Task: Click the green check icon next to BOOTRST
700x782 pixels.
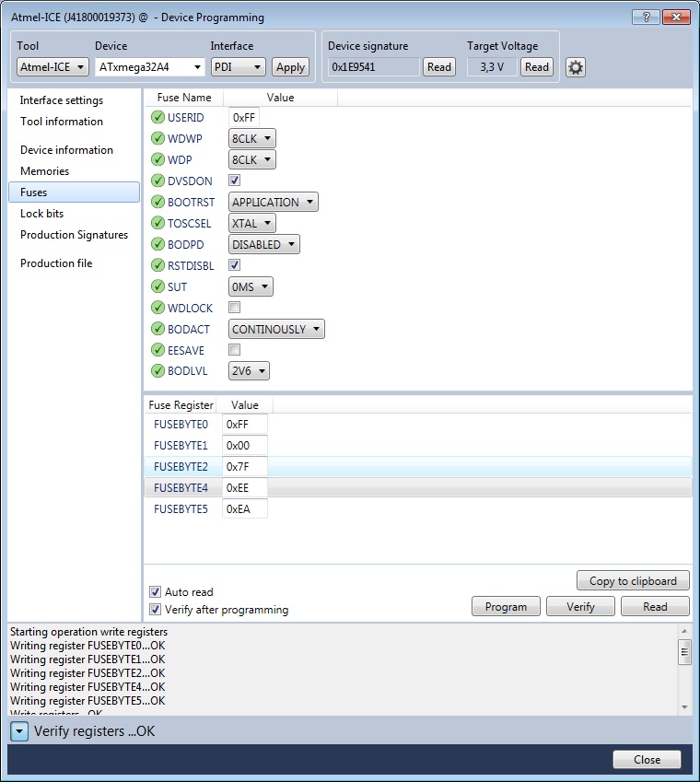Action: [157, 203]
